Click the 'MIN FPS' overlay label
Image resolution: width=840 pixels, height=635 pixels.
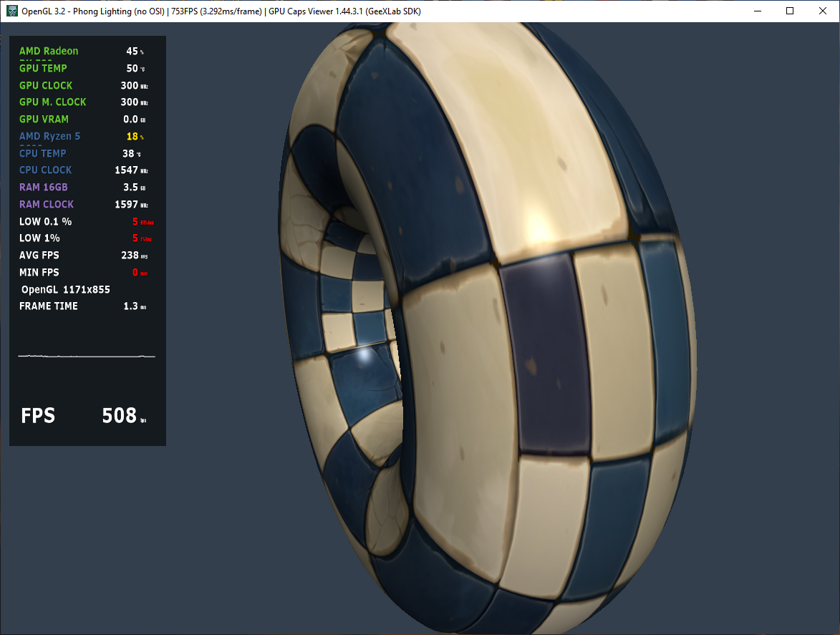point(39,272)
